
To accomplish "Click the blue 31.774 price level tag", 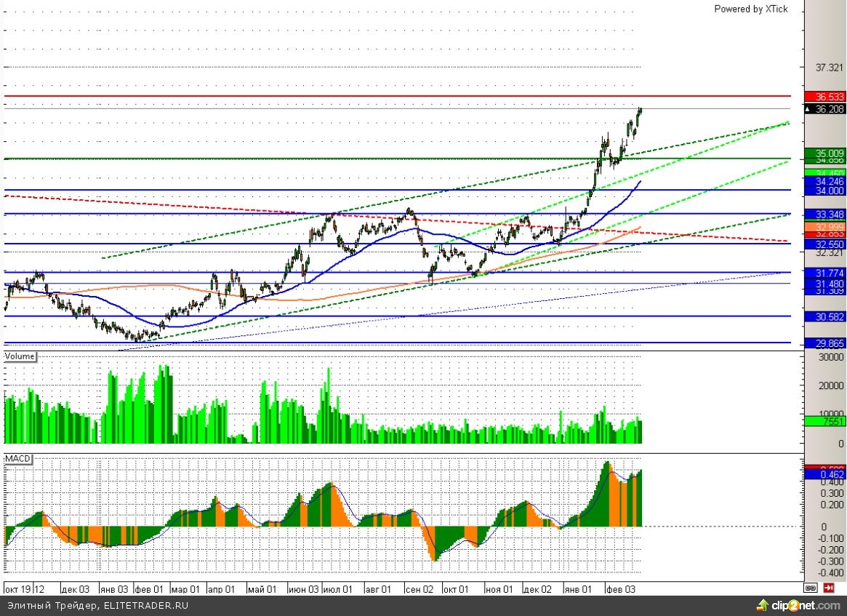I will (825, 272).
